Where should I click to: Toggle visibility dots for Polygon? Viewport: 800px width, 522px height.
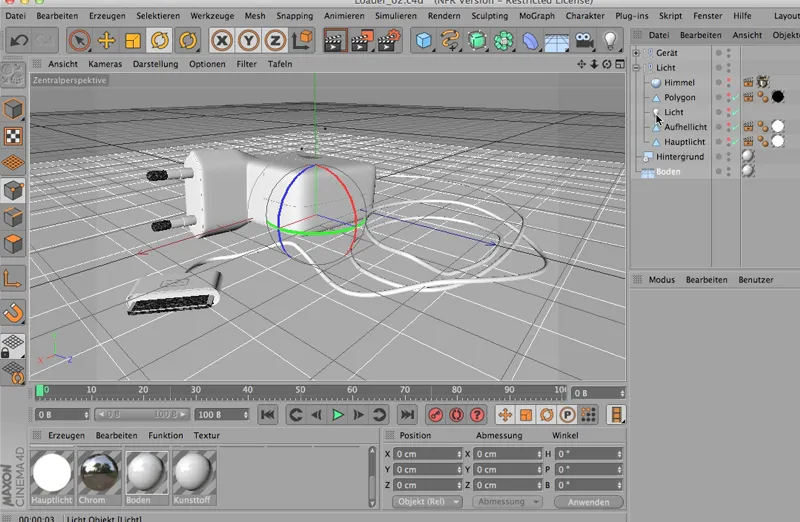point(729,97)
